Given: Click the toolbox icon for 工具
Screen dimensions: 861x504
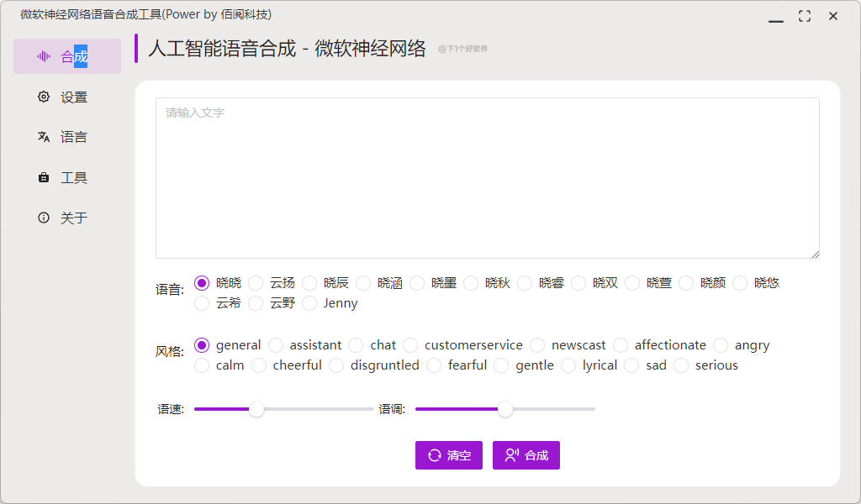Looking at the screenshot, I should click(44, 177).
